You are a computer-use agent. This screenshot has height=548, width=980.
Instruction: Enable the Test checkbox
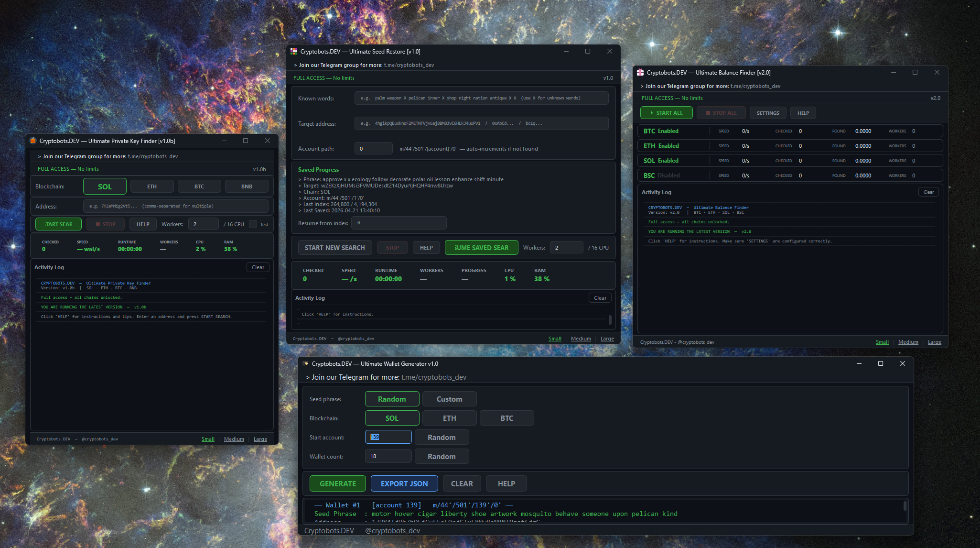(253, 224)
